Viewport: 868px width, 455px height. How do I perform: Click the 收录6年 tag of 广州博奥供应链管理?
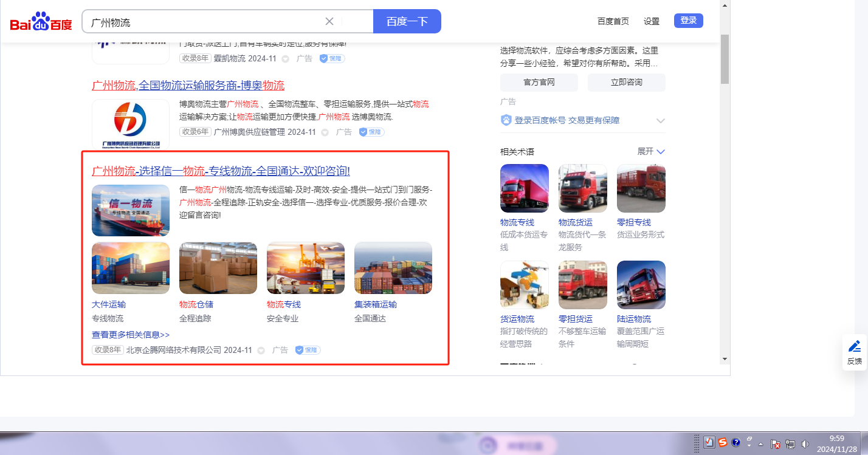195,132
